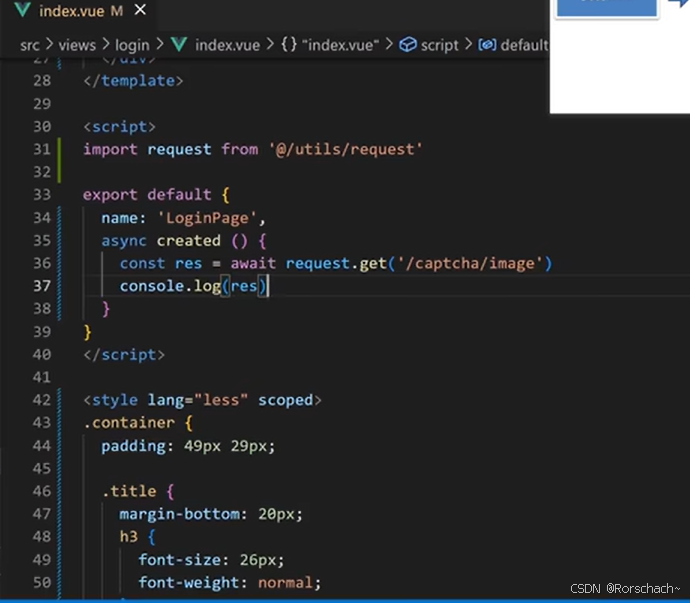The width and height of the screenshot is (690, 603).
Task: Click 'font-size' property on line 49
Action: pos(179,560)
